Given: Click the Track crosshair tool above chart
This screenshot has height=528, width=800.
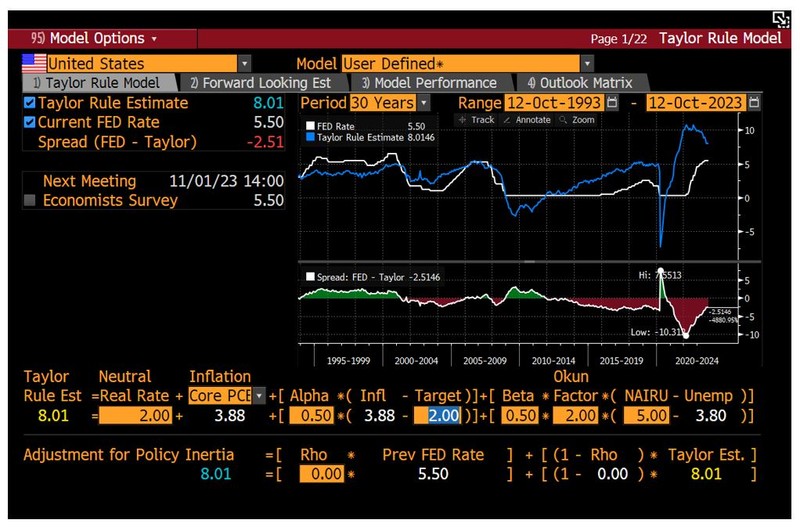Looking at the screenshot, I should click(476, 120).
